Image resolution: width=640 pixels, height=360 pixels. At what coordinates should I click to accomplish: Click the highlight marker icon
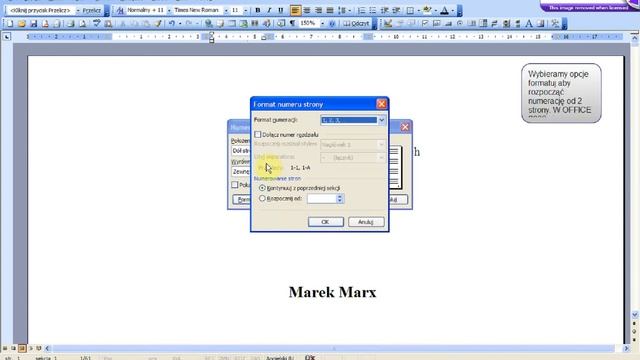point(427,10)
